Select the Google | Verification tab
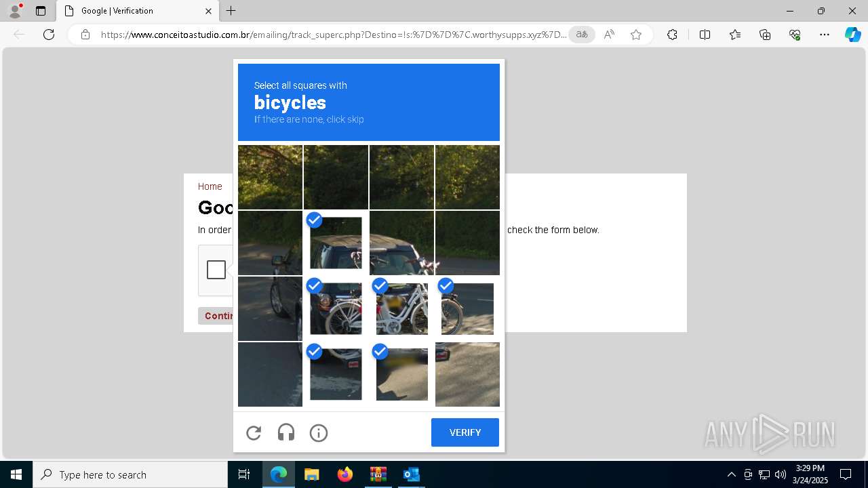Image resolution: width=868 pixels, height=488 pixels. click(x=136, y=11)
